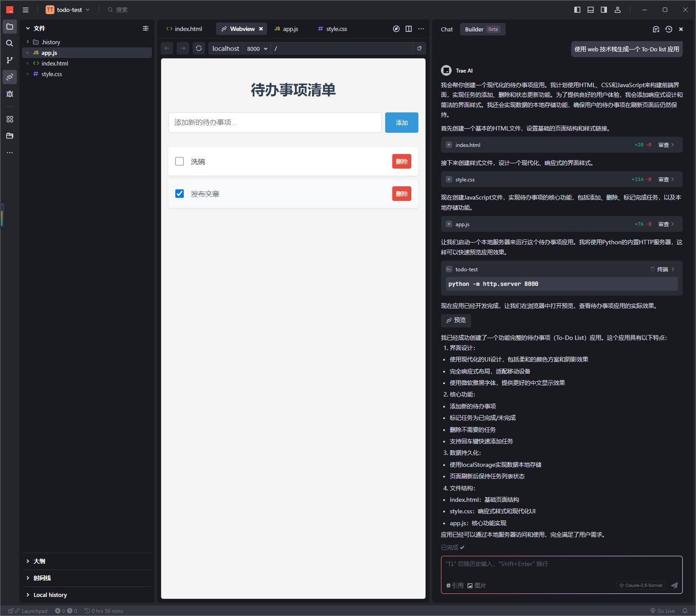This screenshot has width=696, height=616.
Task: Open the todo-test project dropdown
Action: (68, 10)
